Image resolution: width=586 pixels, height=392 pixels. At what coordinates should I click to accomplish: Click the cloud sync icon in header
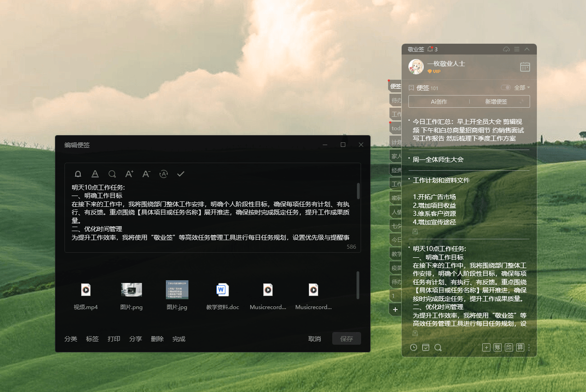coord(506,49)
